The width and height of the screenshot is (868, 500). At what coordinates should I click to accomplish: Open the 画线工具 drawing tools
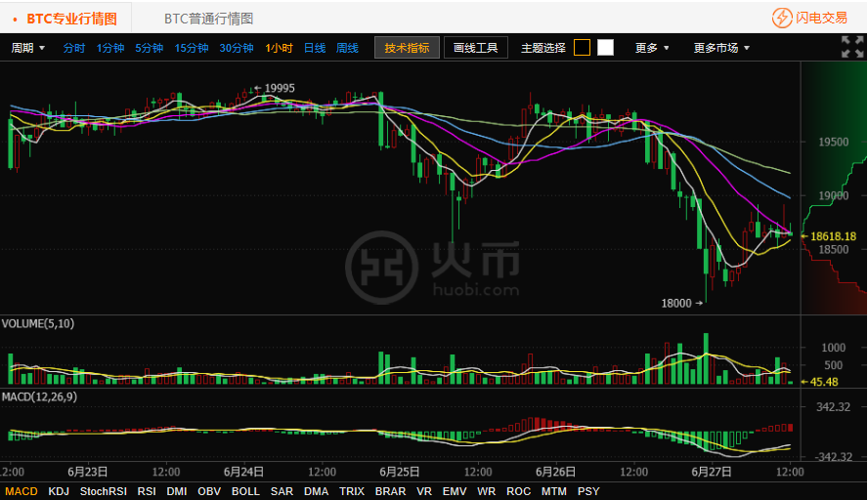click(476, 48)
